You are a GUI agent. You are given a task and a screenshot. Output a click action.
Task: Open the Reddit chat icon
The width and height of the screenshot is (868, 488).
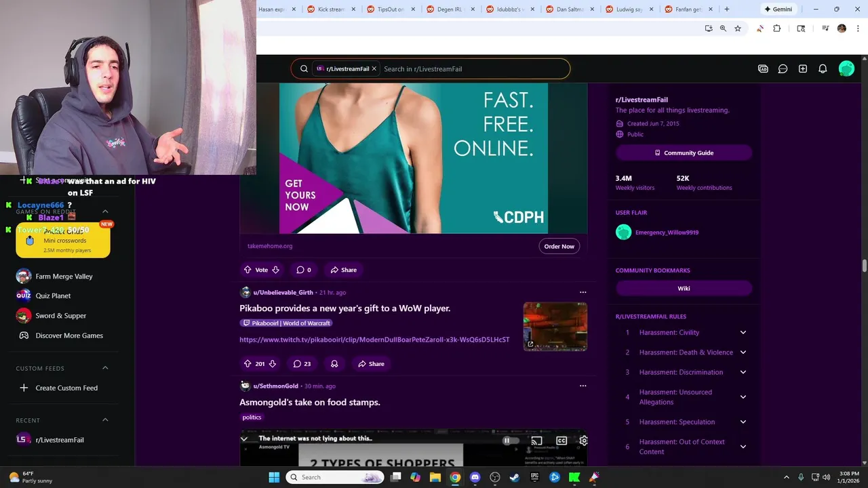(x=783, y=68)
